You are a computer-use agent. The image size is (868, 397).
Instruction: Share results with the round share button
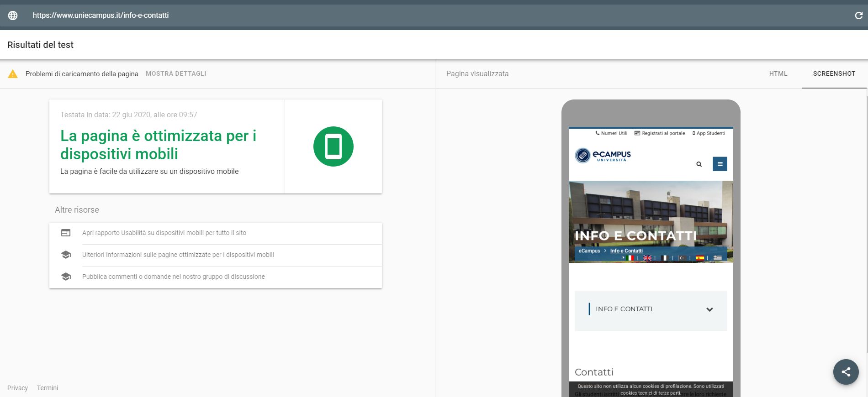click(x=846, y=372)
